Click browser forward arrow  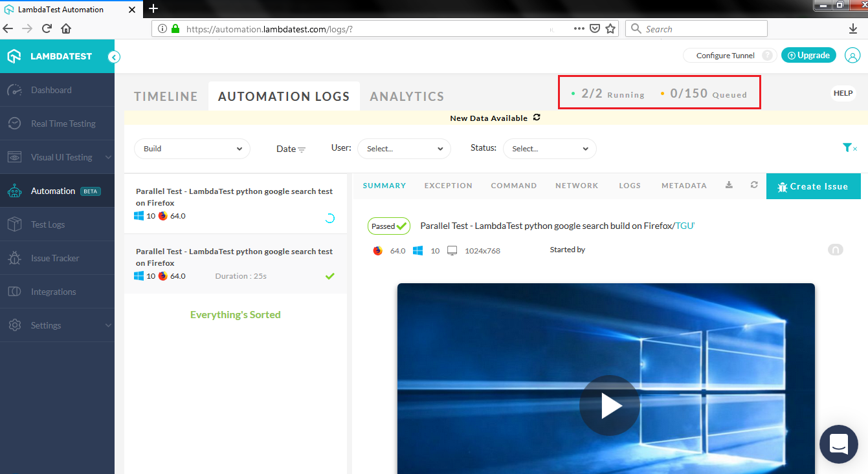[27, 28]
